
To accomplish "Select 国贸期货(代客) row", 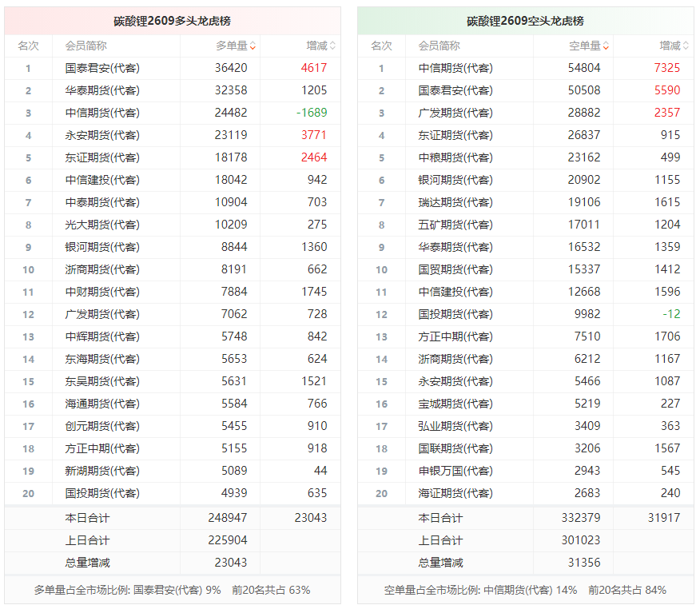I will (x=526, y=269).
